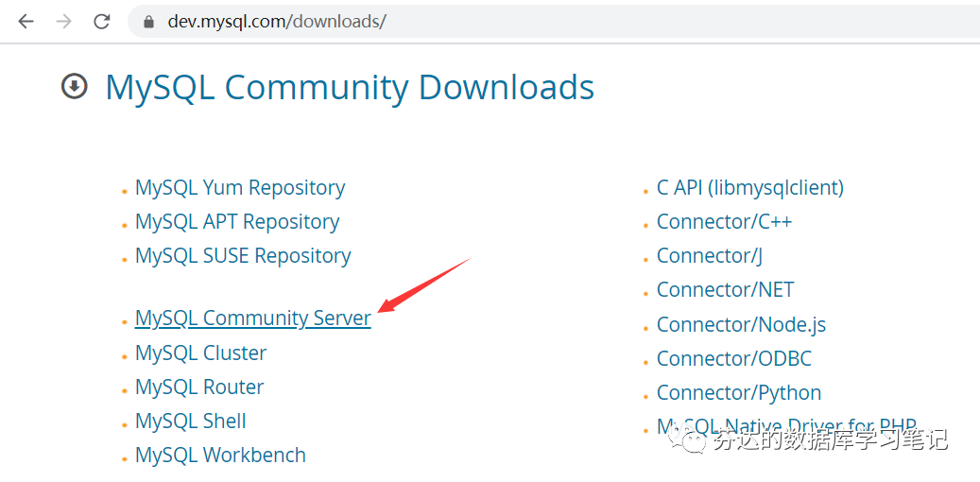Click the MySQL Community Downloads heading
Image resolution: width=980 pixels, height=482 pixels.
click(350, 86)
